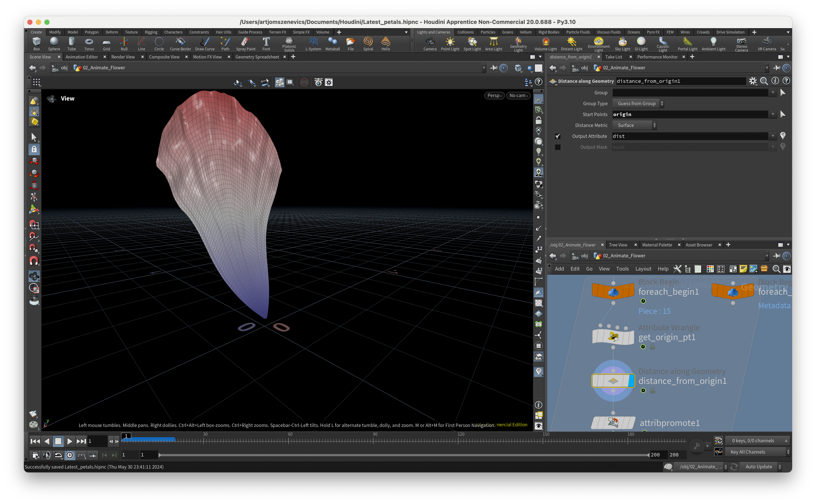Click the Auto Update button
Image resolution: width=816 pixels, height=504 pixels.
tap(759, 467)
